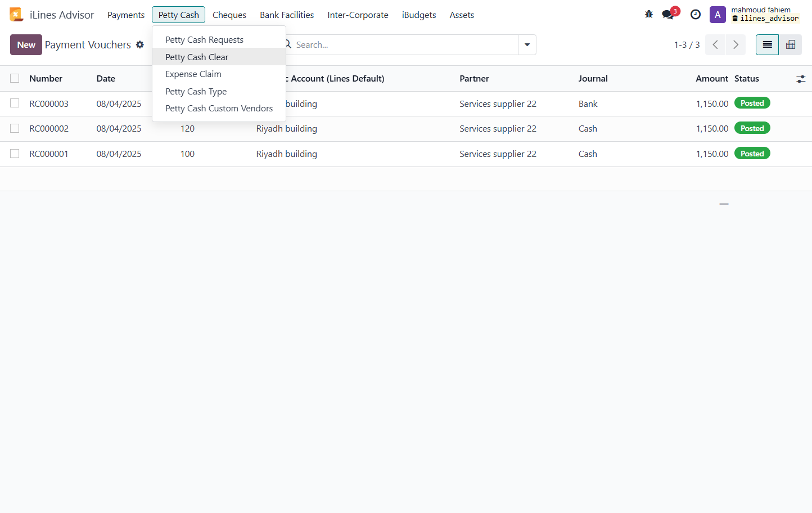Viewport: 812px width, 513px height.
Task: Sort by the Journal column header
Action: coord(593,79)
